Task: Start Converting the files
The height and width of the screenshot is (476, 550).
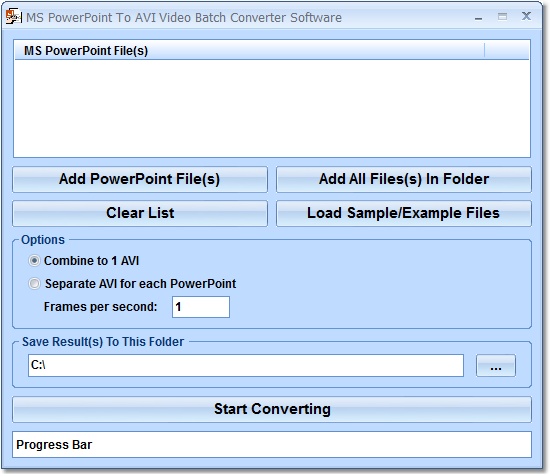Action: 272,409
